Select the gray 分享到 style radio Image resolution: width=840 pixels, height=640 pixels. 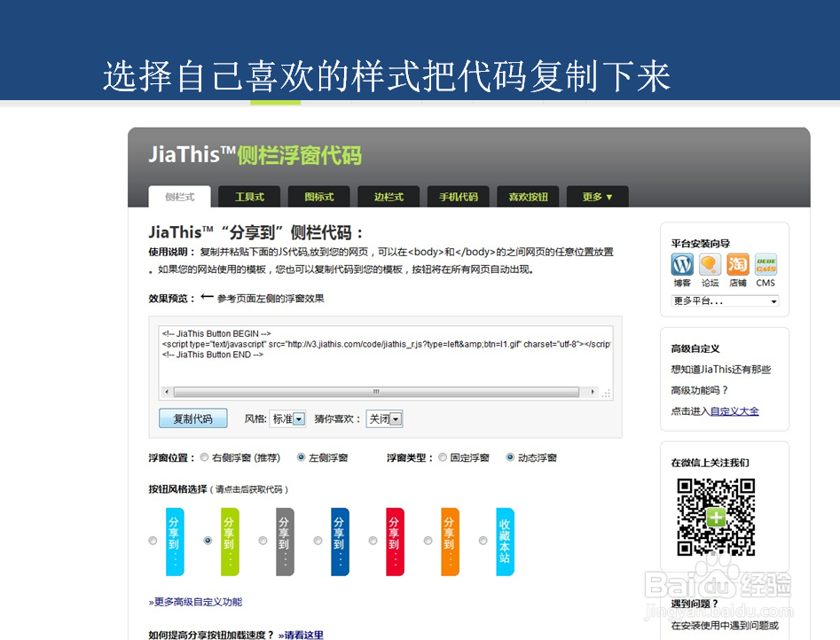pos(261,541)
